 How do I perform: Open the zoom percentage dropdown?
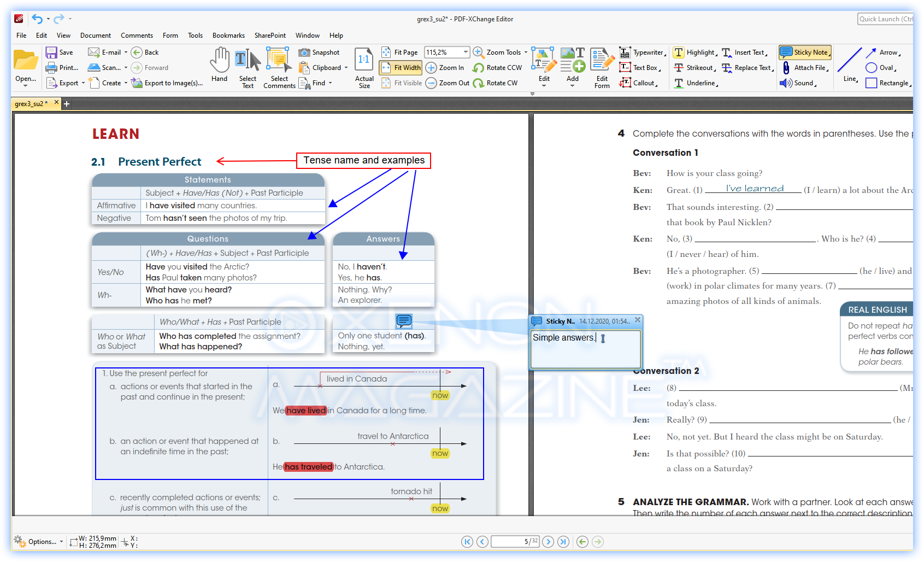tap(466, 52)
